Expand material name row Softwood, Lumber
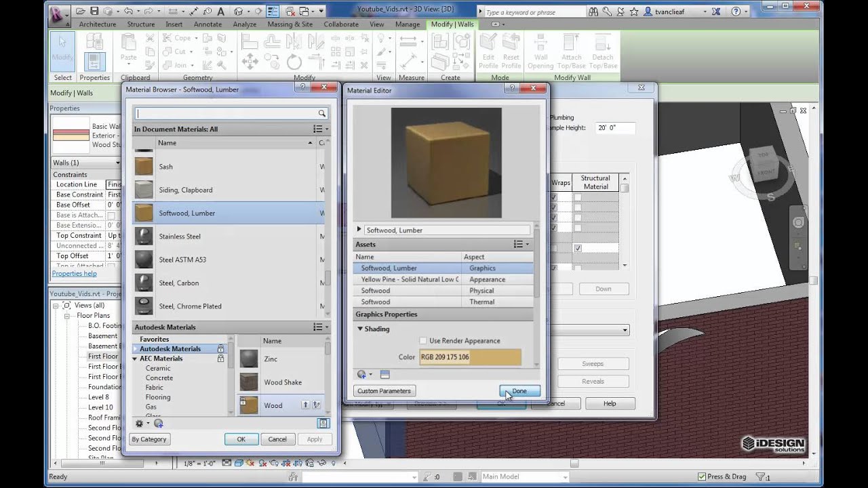Screen dimensions: 868x488 coord(359,230)
